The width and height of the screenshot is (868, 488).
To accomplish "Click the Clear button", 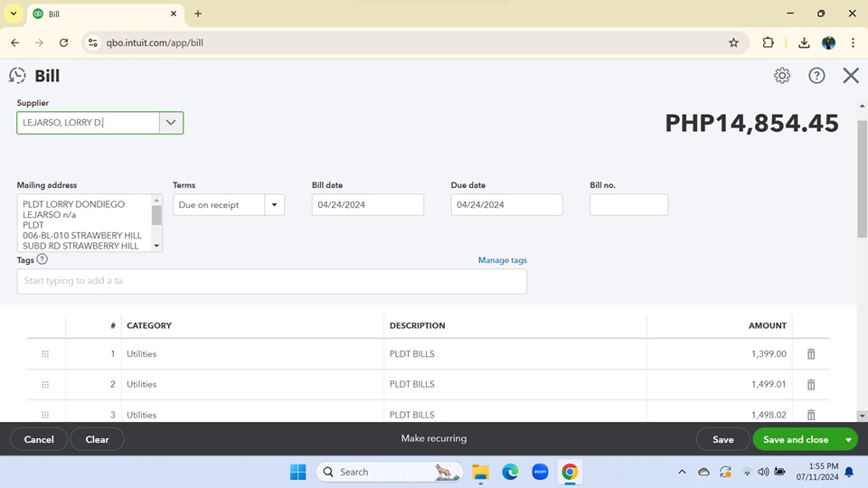I will [x=97, y=439].
